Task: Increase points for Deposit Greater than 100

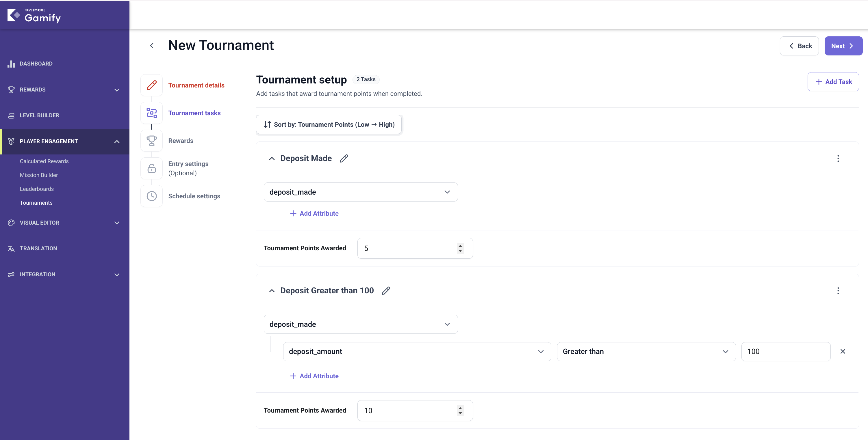Action: [460, 408]
